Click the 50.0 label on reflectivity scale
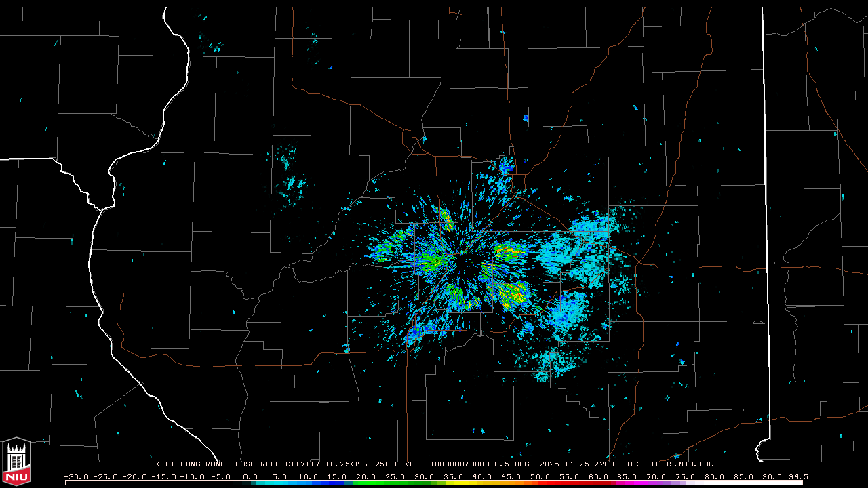The height and width of the screenshot is (488, 868). tap(540, 476)
